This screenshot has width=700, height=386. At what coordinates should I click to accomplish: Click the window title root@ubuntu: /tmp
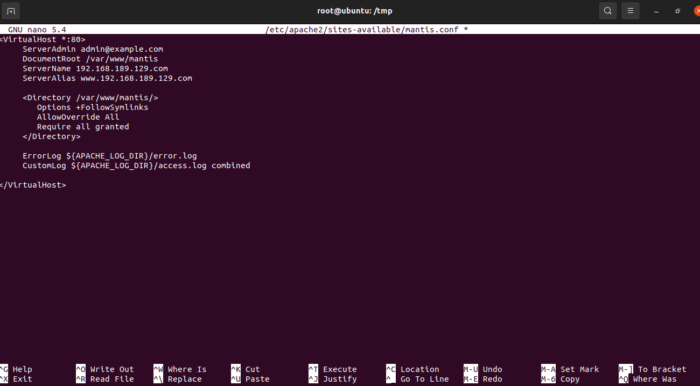(x=354, y=11)
